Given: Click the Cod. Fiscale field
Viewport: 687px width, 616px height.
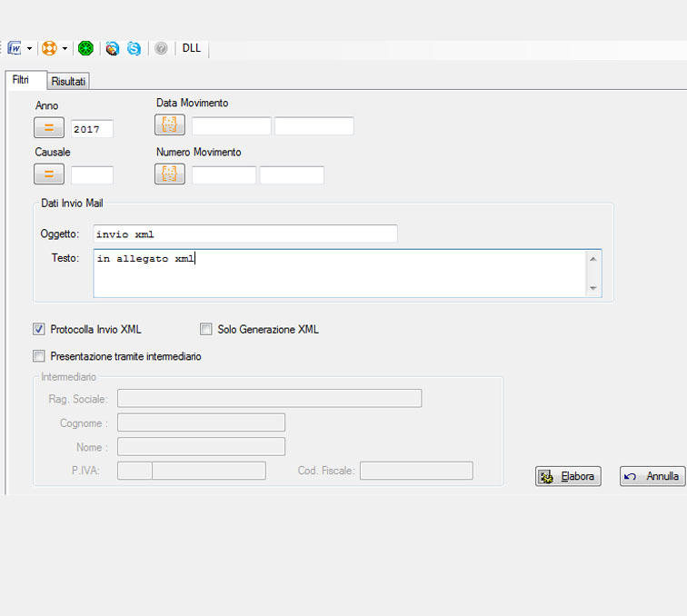Looking at the screenshot, I should [x=417, y=471].
